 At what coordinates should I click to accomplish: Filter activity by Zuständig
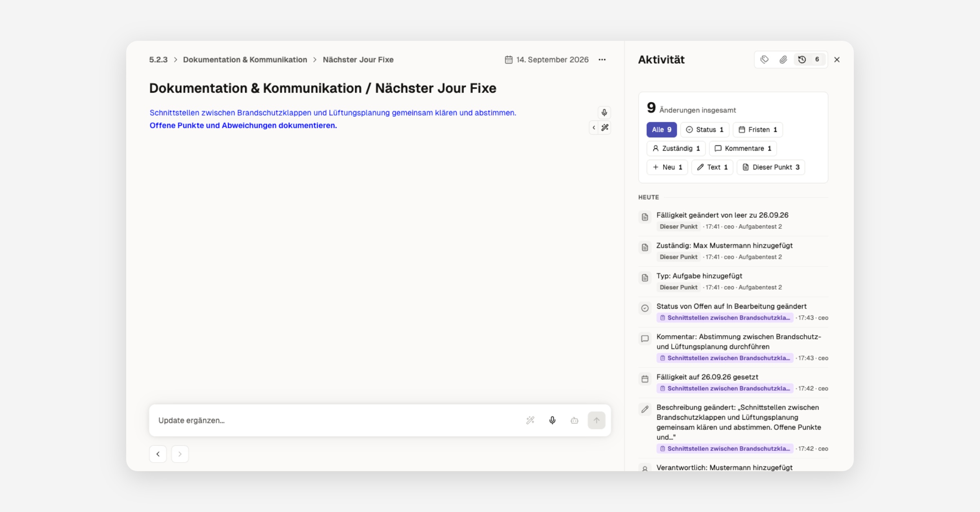[676, 148]
